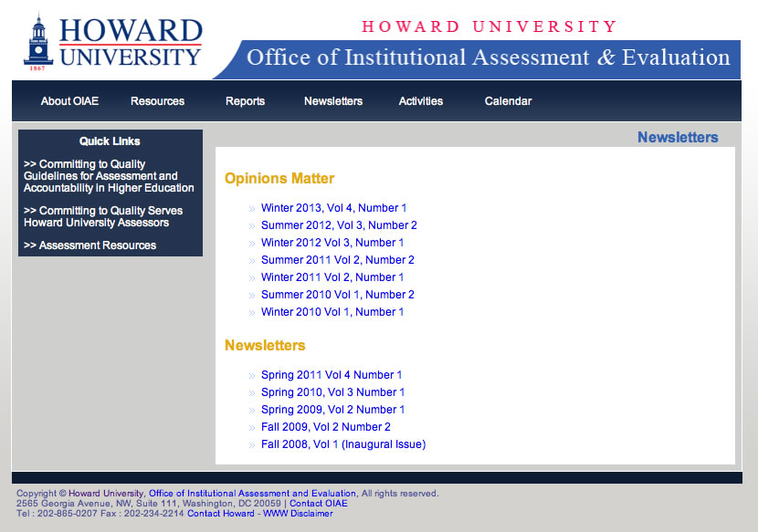Click the Howard University logo

[x=112, y=42]
